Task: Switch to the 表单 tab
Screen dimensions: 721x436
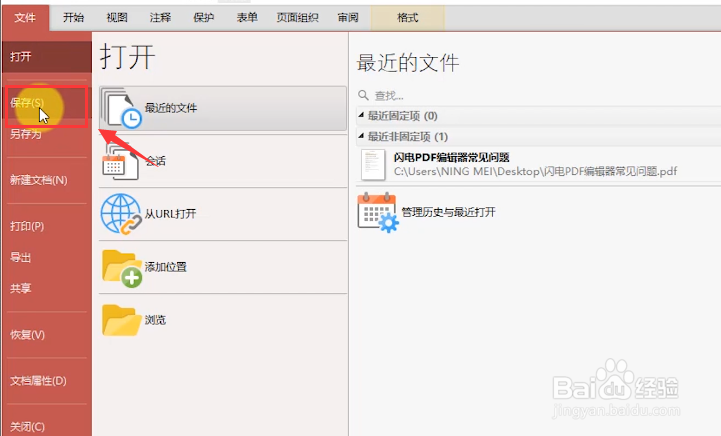Action: [247, 18]
